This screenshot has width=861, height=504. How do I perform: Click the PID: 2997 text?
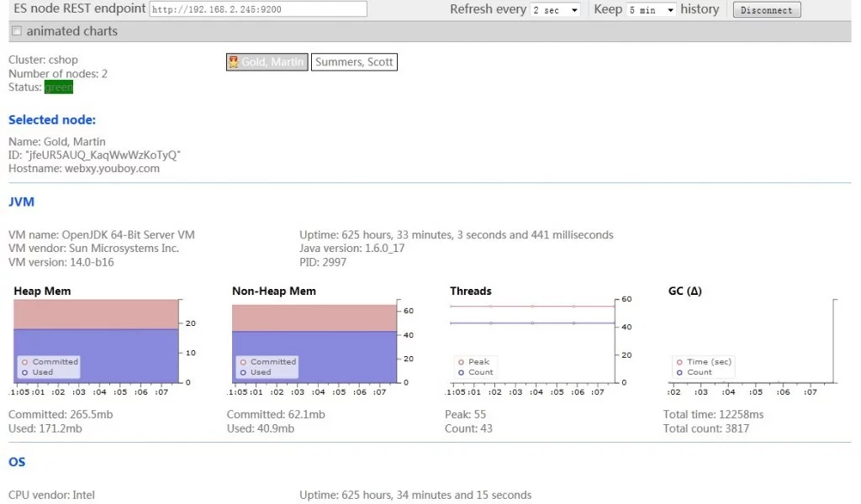pyautogui.click(x=323, y=262)
